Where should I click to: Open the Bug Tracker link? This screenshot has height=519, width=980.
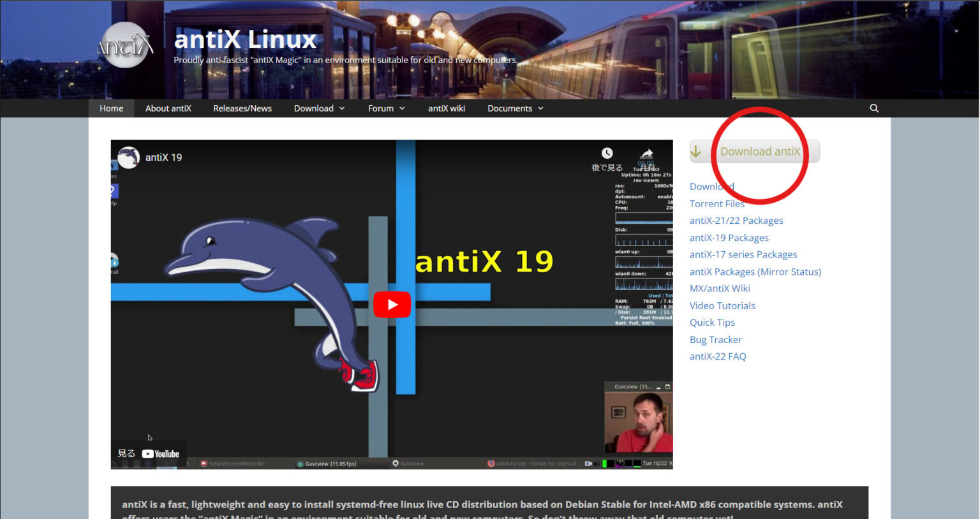(x=715, y=339)
